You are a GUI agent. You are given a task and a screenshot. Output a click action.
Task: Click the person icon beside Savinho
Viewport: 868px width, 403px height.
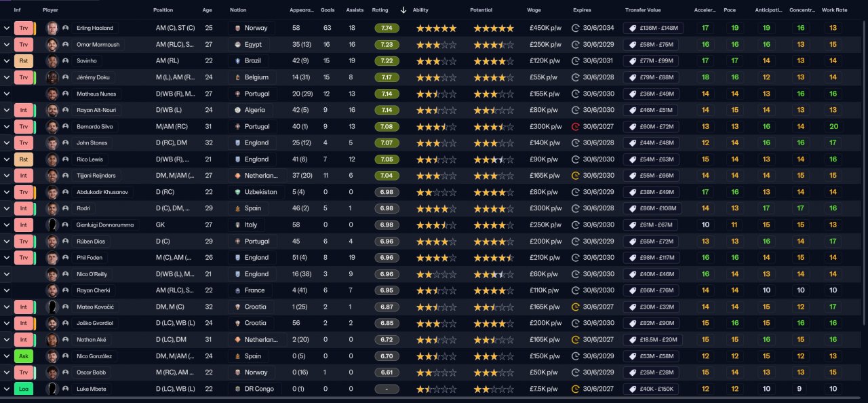click(65, 61)
